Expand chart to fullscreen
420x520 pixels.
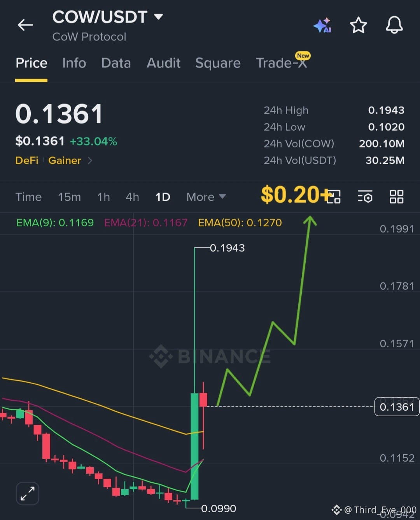pos(28,494)
